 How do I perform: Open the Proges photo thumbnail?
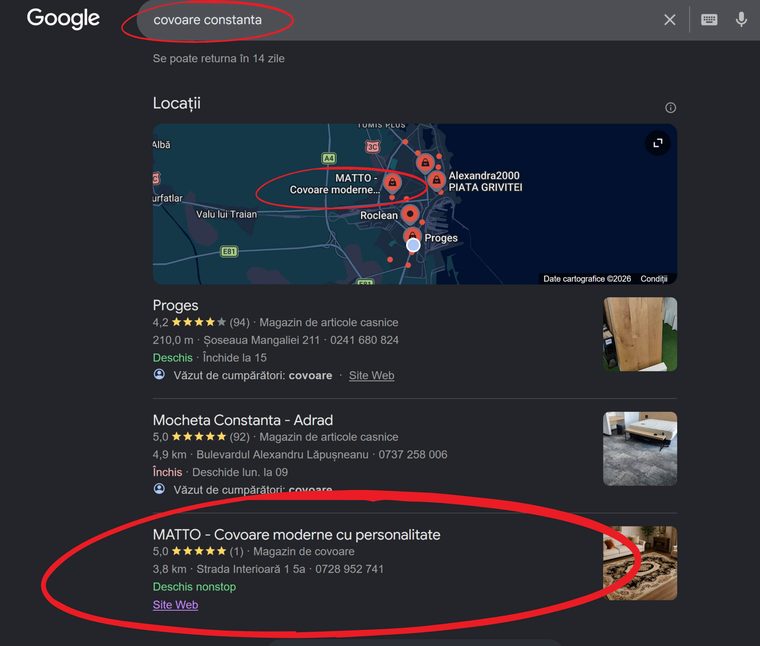pyautogui.click(x=640, y=334)
